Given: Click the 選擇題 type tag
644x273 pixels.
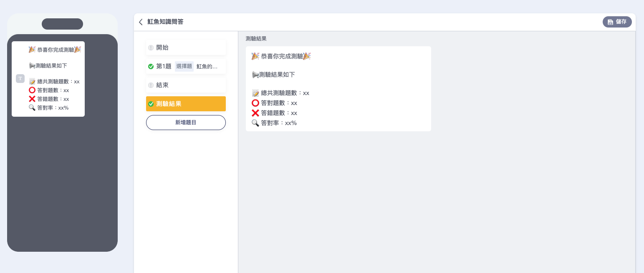Looking at the screenshot, I should 184,66.
